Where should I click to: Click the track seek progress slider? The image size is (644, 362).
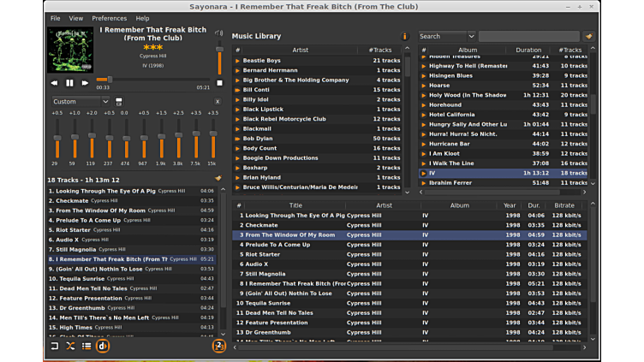tap(152, 80)
